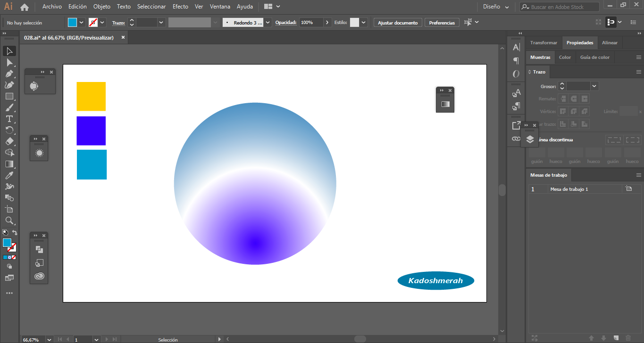
Task: Open the Paragraph panel icon
Action: click(516, 61)
